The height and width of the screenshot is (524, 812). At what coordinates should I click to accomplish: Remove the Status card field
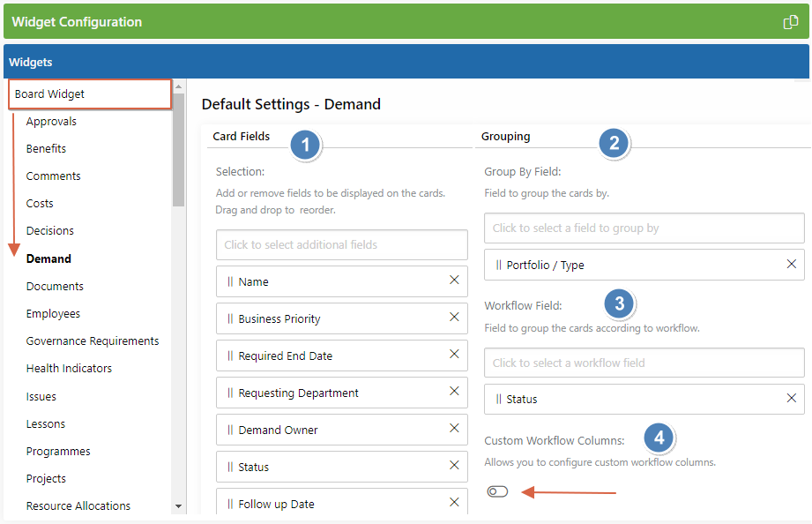454,467
